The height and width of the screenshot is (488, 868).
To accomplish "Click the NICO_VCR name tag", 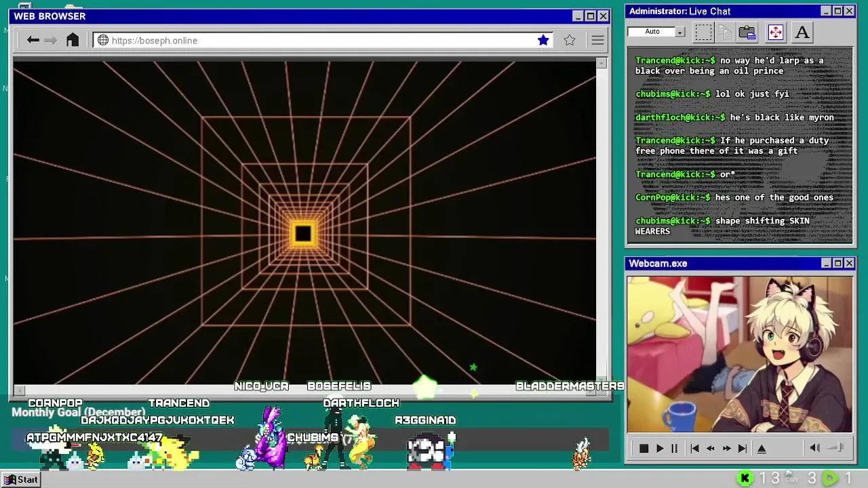I will [x=262, y=386].
